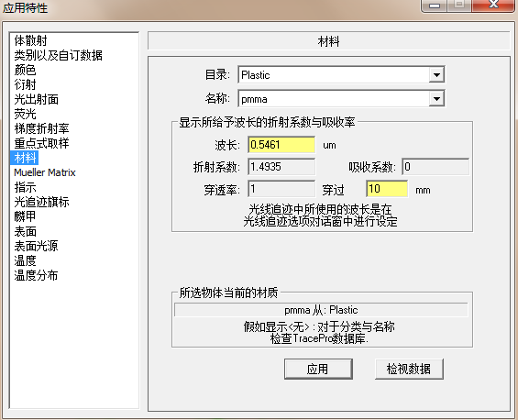Minimize the 应用特性 window
518x420 pixels.
(435, 6)
